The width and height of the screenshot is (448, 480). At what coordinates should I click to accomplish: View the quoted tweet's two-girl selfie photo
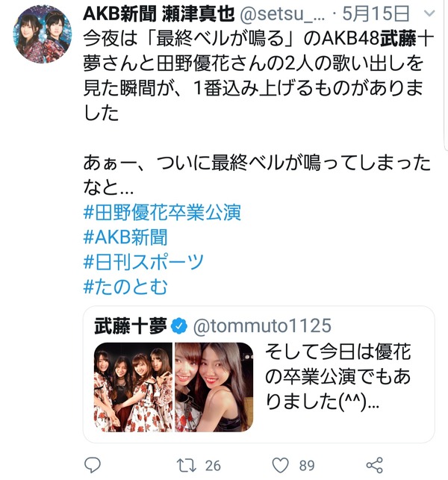pos(214,387)
